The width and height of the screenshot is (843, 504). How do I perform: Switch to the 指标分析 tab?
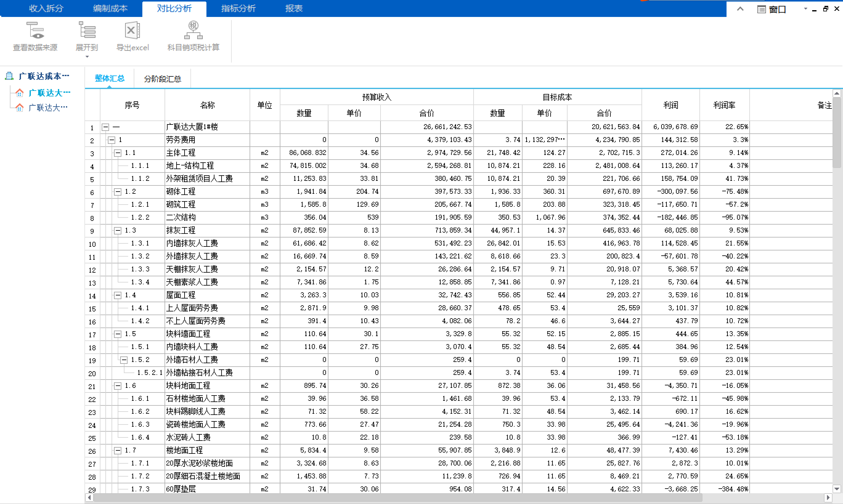coord(238,9)
